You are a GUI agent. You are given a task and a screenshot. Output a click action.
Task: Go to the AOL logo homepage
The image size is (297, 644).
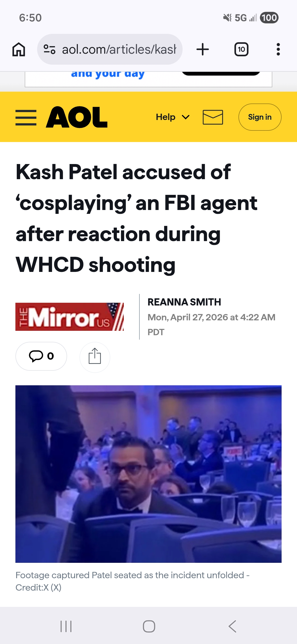[x=77, y=117]
